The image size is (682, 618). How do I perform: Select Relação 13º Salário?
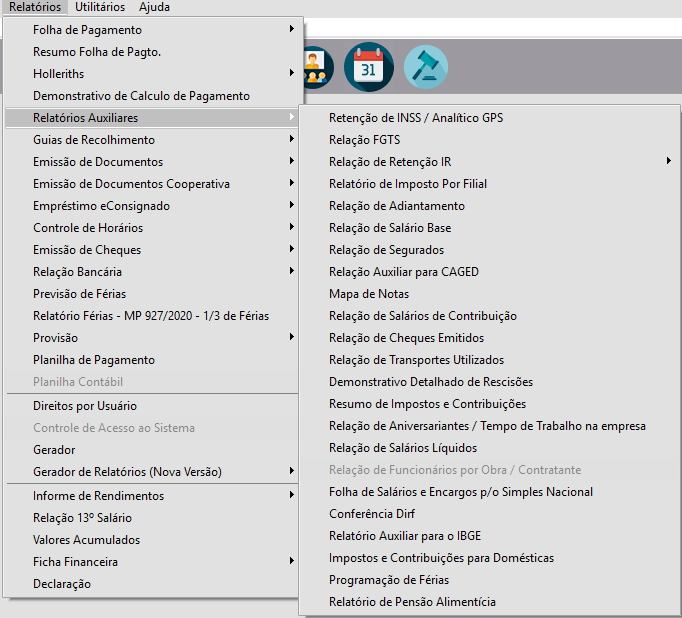tap(82, 518)
